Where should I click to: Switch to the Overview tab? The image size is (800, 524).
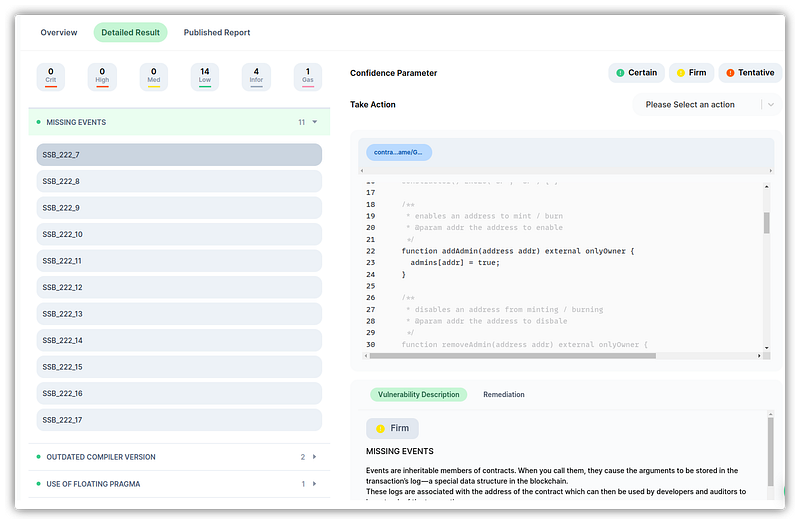click(59, 33)
